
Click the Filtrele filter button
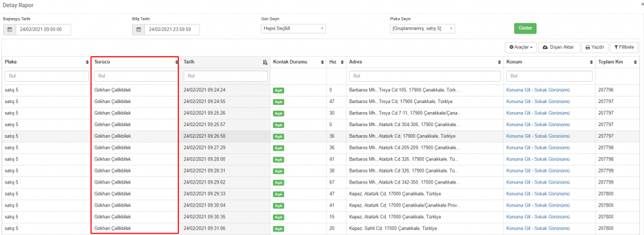coord(624,48)
